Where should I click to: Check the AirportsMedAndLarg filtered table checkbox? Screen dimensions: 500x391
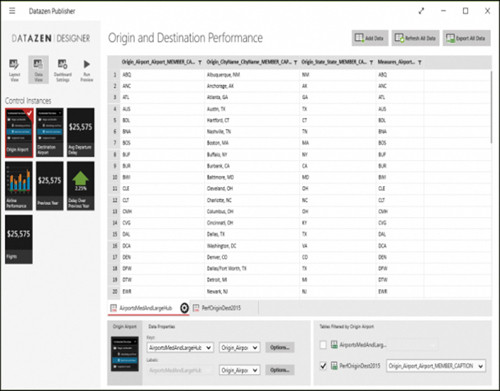coord(323,345)
